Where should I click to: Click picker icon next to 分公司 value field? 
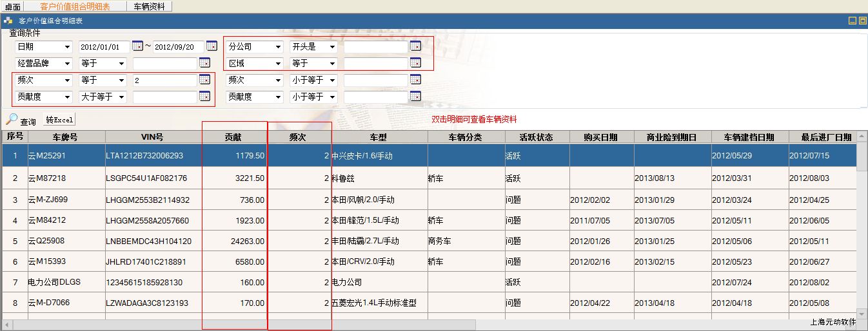coord(415,46)
